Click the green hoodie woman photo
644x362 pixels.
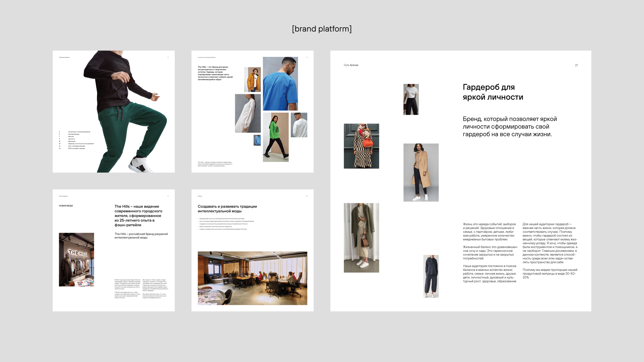(276, 137)
